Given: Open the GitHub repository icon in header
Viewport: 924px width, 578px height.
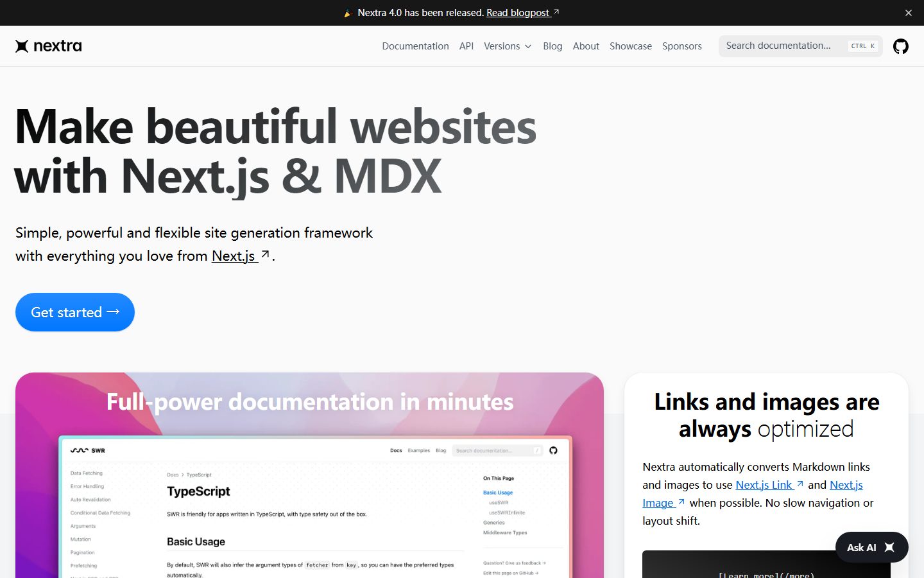Looking at the screenshot, I should point(901,46).
